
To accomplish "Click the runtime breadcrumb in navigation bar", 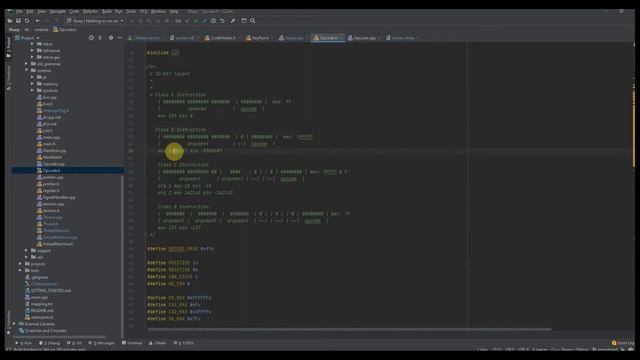I will pyautogui.click(x=41, y=29).
